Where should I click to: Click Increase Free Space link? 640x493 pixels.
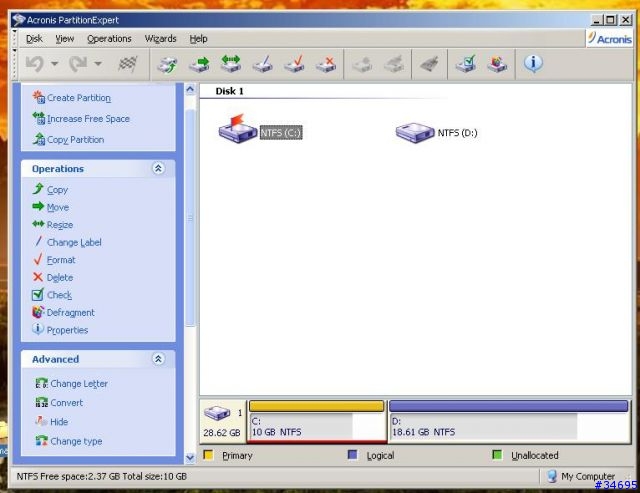tap(88, 119)
